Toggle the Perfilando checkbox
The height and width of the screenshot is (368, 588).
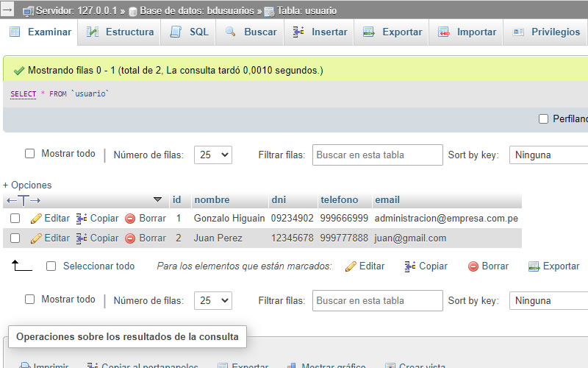pyautogui.click(x=543, y=119)
